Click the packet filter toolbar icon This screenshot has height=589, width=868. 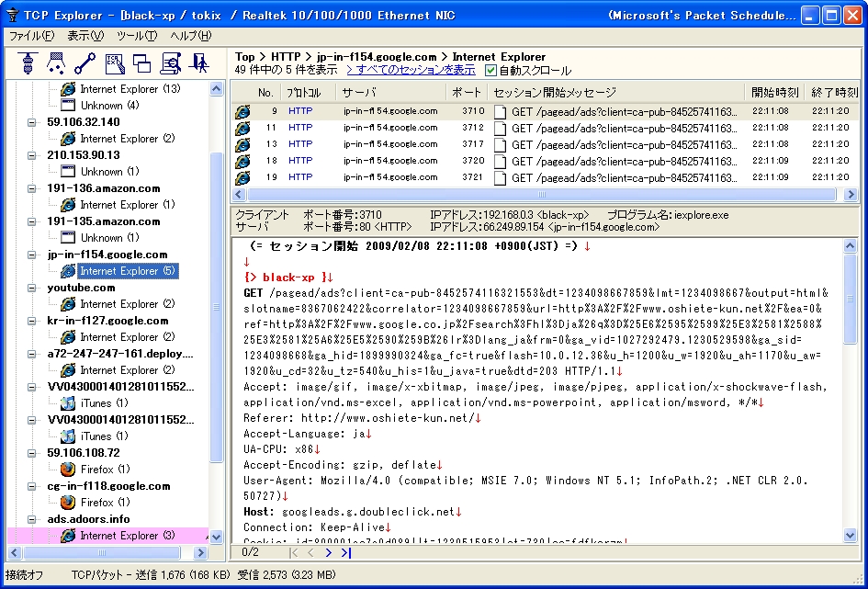click(x=56, y=63)
